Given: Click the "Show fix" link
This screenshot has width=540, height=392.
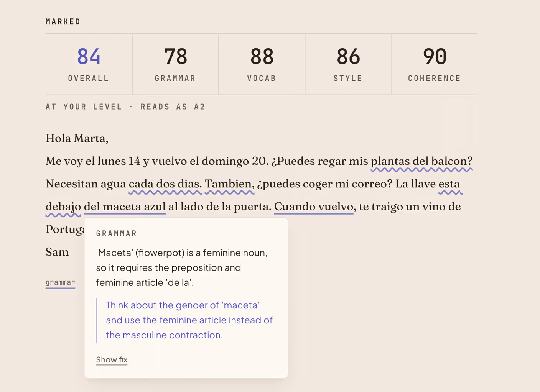Looking at the screenshot, I should 112,360.
